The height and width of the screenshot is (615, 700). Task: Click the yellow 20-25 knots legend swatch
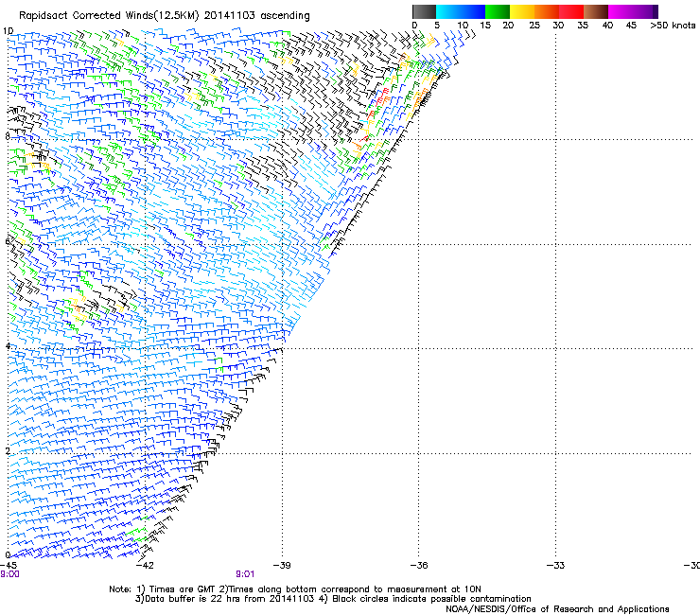522,11
